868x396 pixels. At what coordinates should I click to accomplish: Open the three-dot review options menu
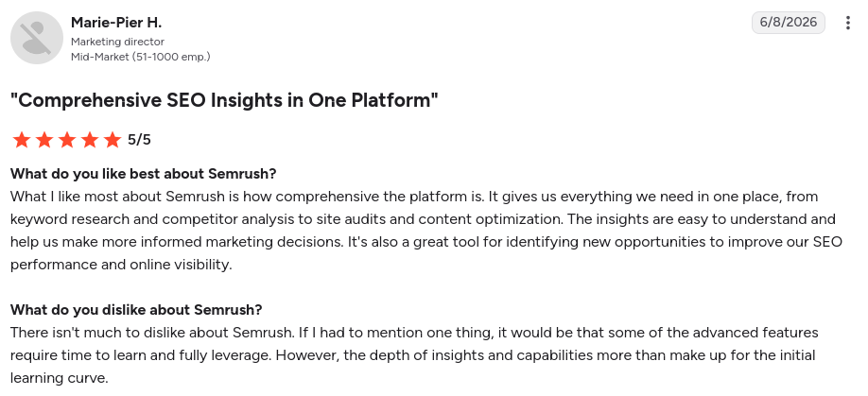tap(847, 23)
